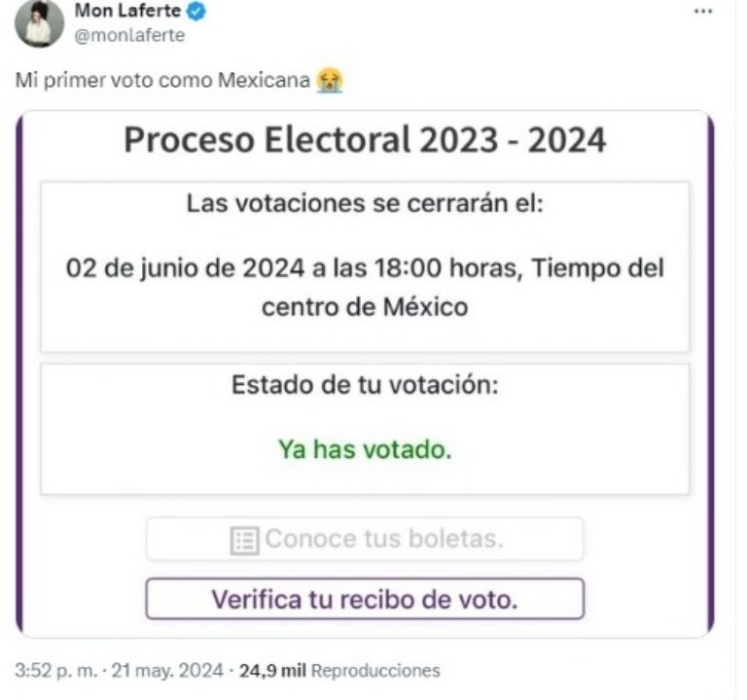This screenshot has width=747, height=700.
Task: Click the centro de México text line
Action: click(365, 306)
